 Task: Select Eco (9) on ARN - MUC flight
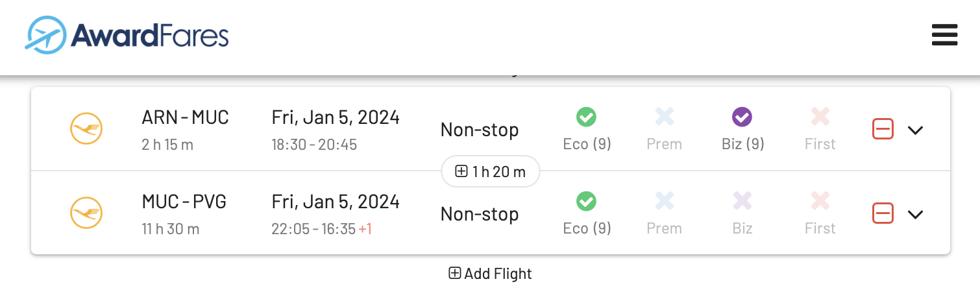click(x=587, y=129)
